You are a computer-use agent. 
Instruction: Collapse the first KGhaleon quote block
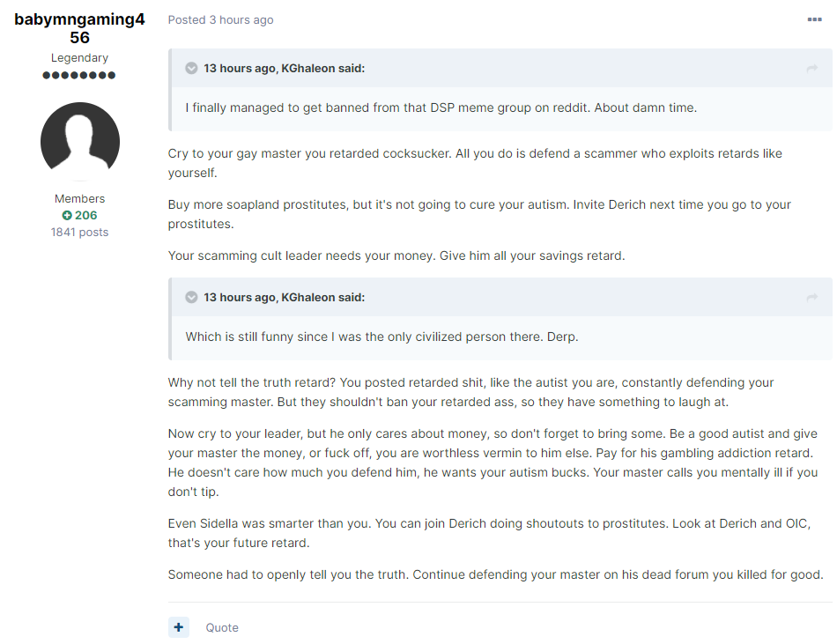click(x=191, y=69)
